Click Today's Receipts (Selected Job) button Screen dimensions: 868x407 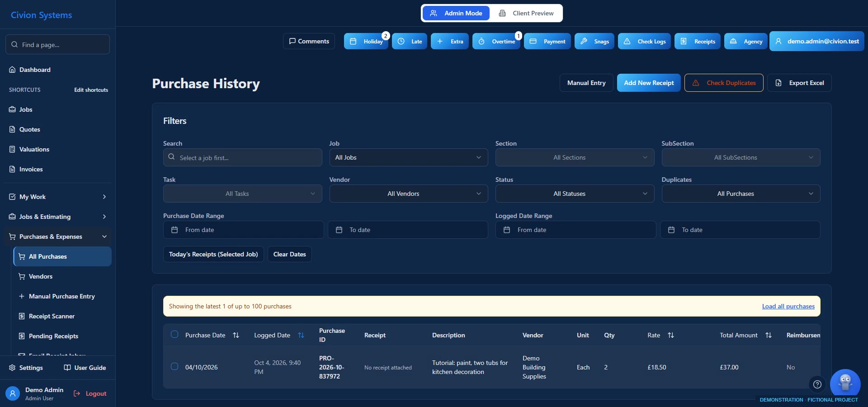(x=213, y=254)
